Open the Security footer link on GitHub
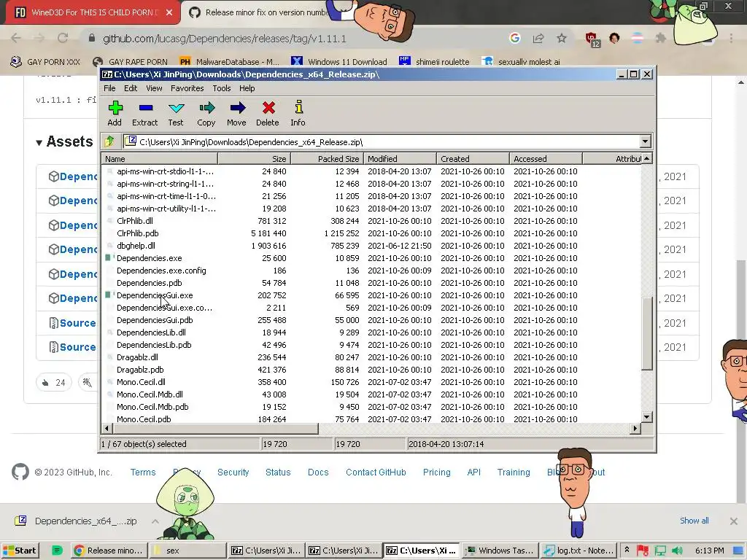747x560 pixels. (233, 472)
